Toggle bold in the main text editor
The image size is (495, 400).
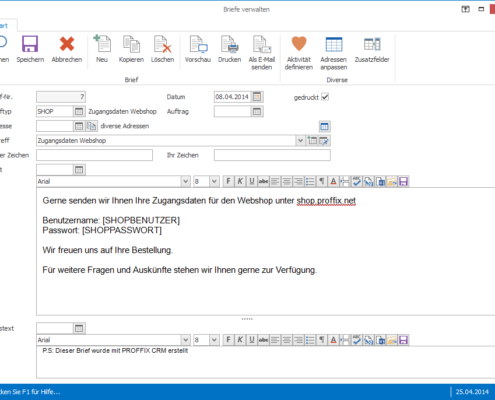tap(228, 181)
